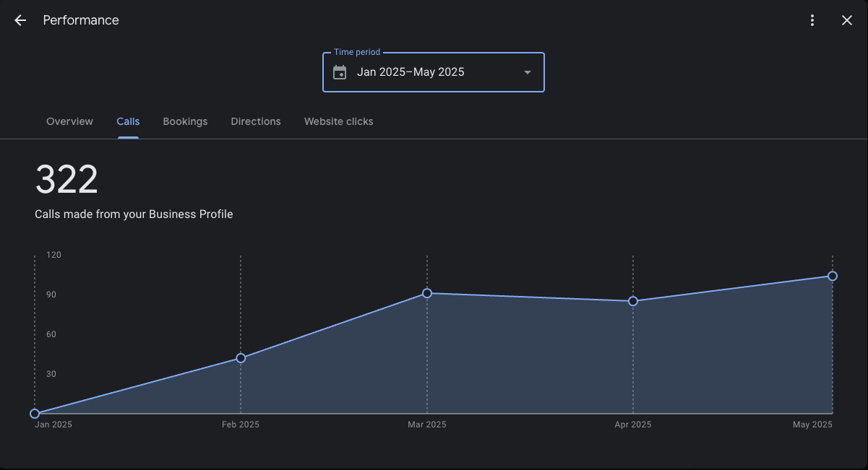Image resolution: width=868 pixels, height=470 pixels.
Task: Click the Jan 2025 data point
Action: point(35,414)
